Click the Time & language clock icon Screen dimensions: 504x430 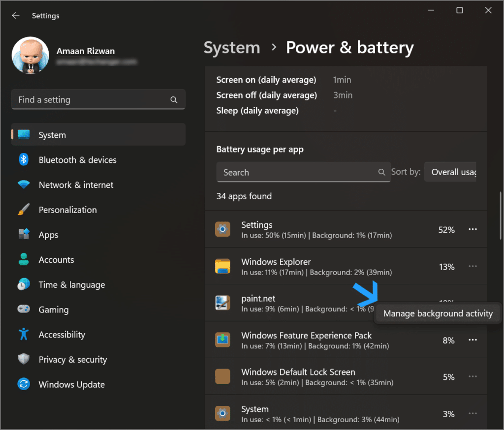(24, 285)
